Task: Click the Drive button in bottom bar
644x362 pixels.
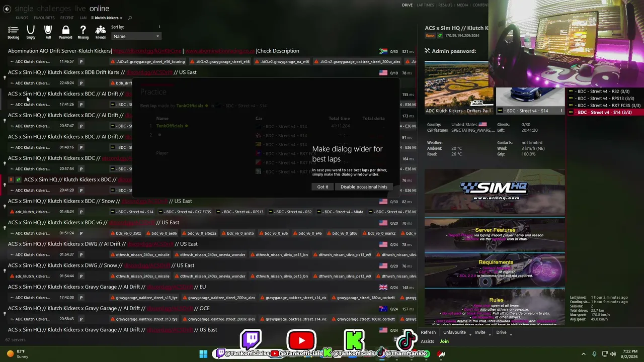Action: tap(501, 332)
